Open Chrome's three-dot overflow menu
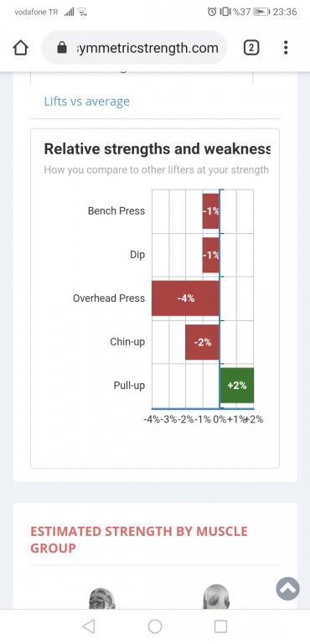 tap(286, 48)
